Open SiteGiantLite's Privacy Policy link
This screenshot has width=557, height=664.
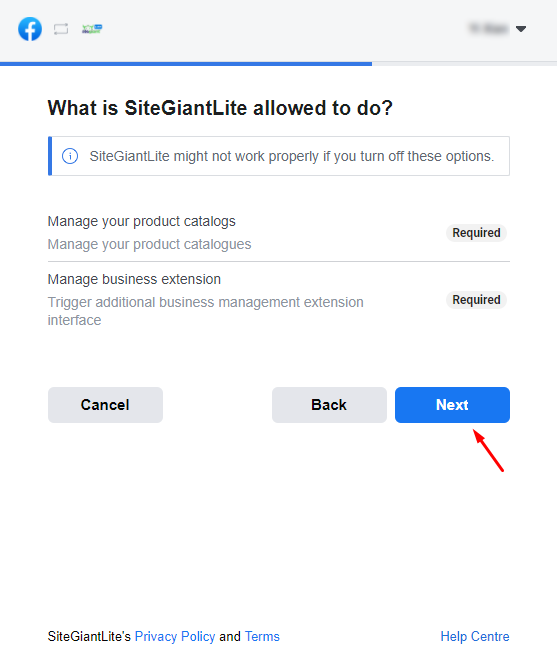point(175,636)
